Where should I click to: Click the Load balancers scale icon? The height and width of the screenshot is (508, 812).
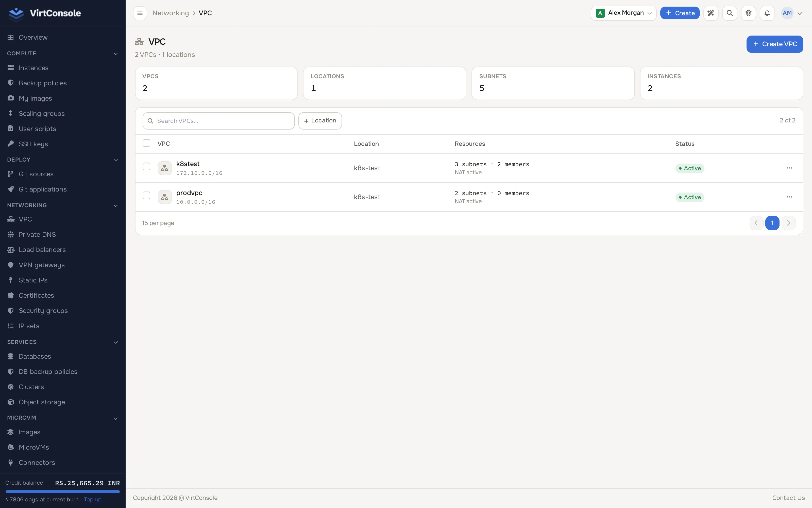11,250
